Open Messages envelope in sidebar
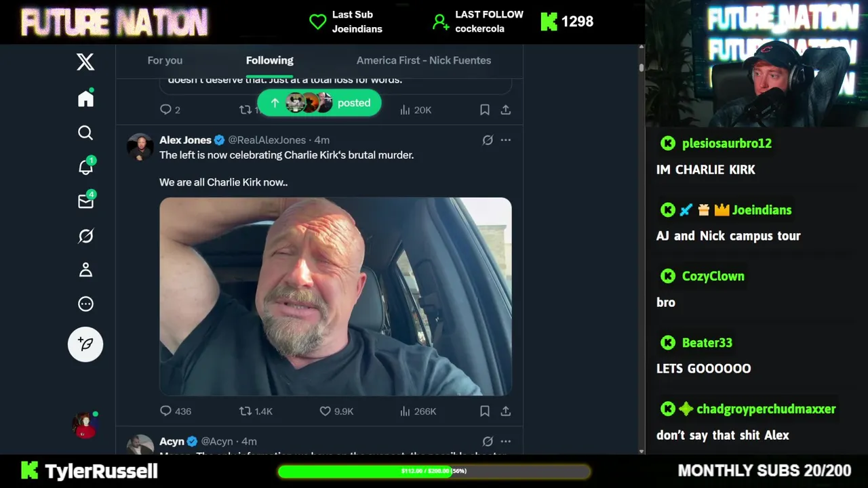 coord(86,201)
